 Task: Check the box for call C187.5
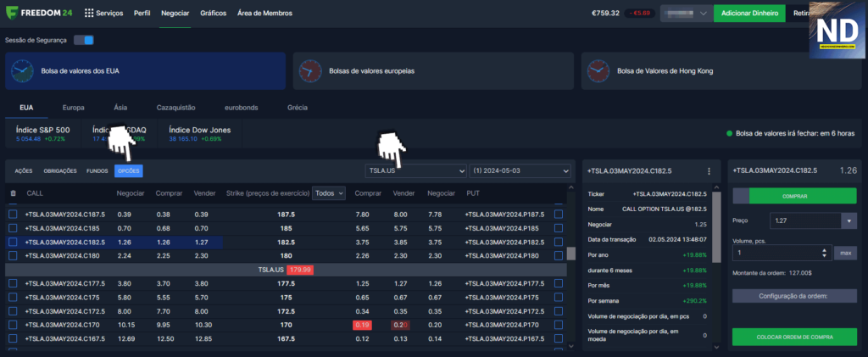13,215
